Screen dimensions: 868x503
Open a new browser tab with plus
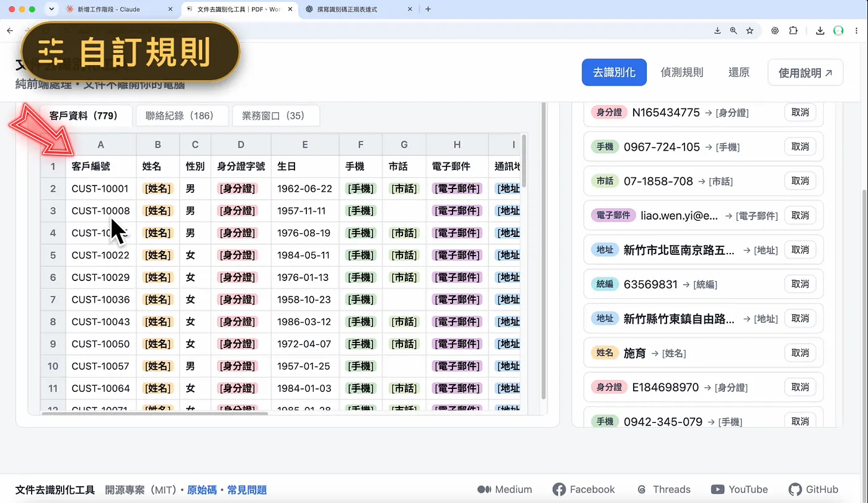(428, 9)
